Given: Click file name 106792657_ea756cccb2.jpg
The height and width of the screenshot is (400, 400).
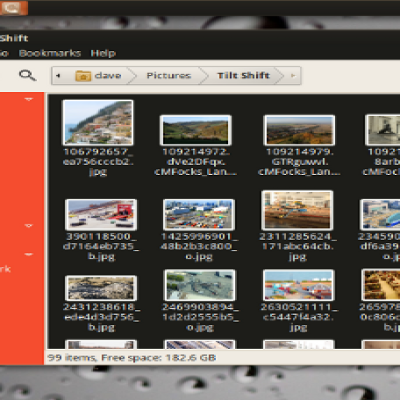Looking at the screenshot, I should coord(98,162).
